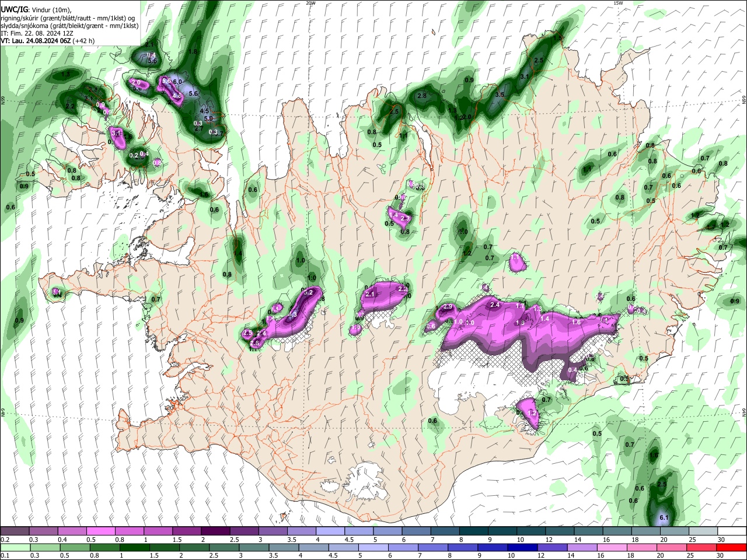Click the '2.8' rainfall value on north coast

click(422, 96)
